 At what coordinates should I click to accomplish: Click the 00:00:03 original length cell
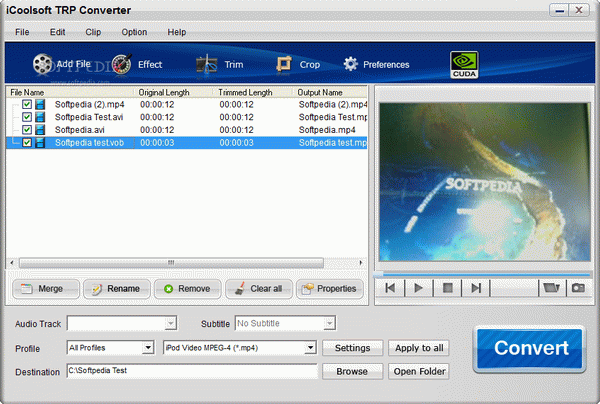[x=157, y=143]
